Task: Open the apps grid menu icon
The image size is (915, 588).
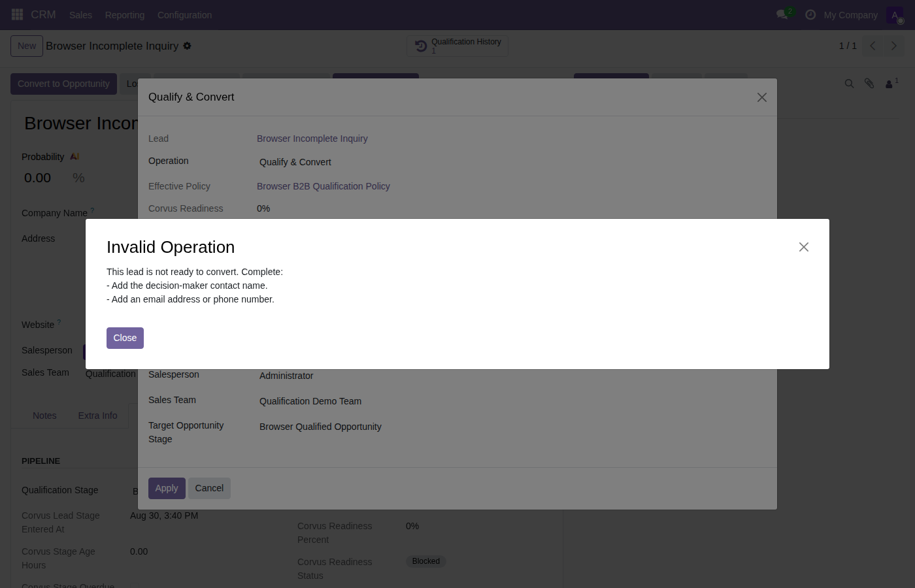Action: point(18,14)
